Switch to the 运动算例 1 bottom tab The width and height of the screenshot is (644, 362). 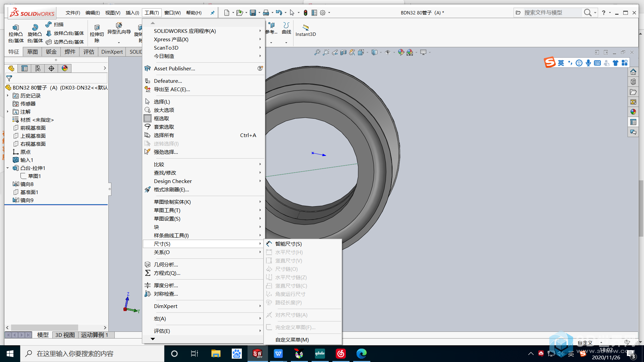tap(95, 335)
